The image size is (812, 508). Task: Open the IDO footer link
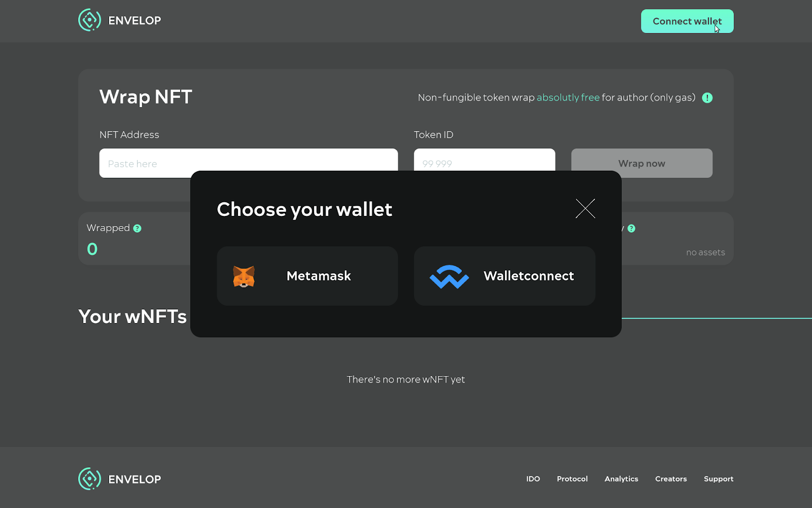tap(533, 479)
